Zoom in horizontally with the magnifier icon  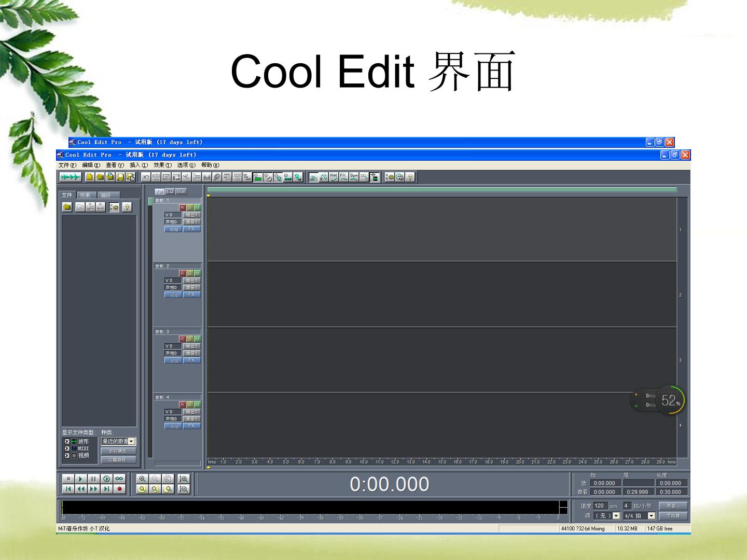[x=142, y=479]
